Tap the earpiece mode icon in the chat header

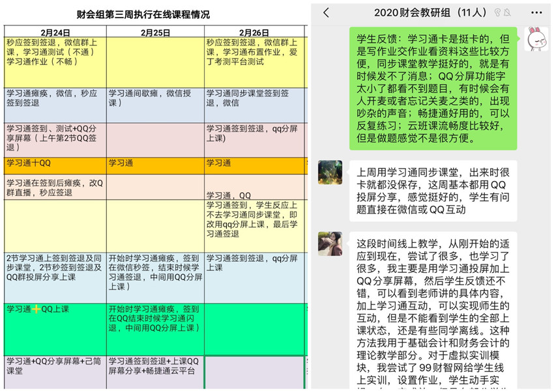[497, 13]
